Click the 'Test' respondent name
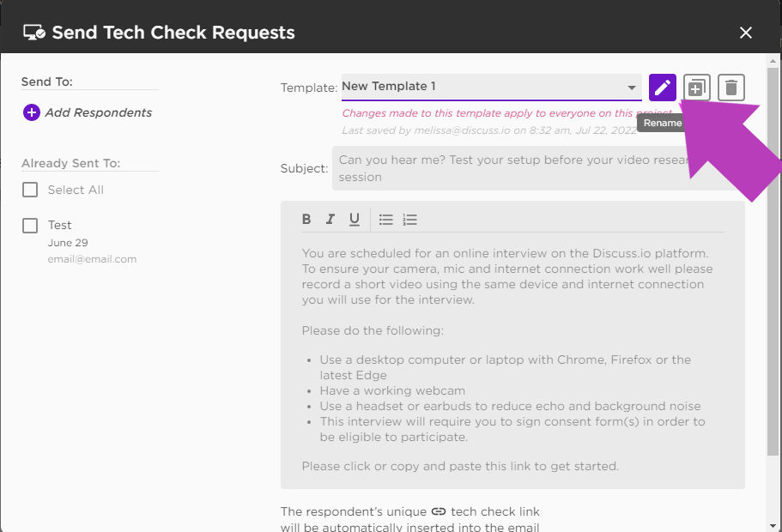 [x=60, y=226]
